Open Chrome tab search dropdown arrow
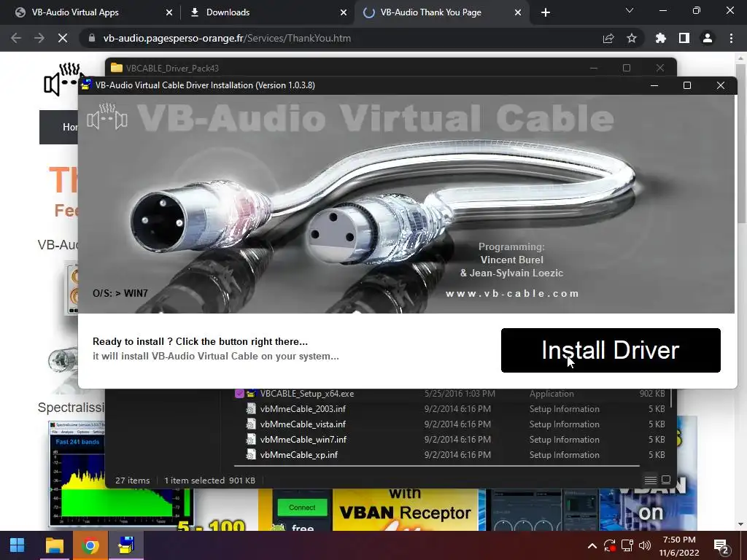Viewport: 747px width, 560px height. coord(630,10)
